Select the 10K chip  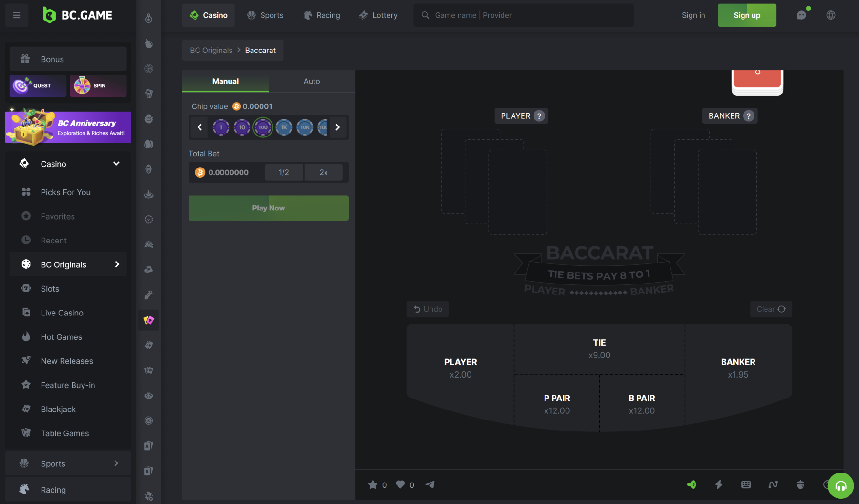[305, 127]
